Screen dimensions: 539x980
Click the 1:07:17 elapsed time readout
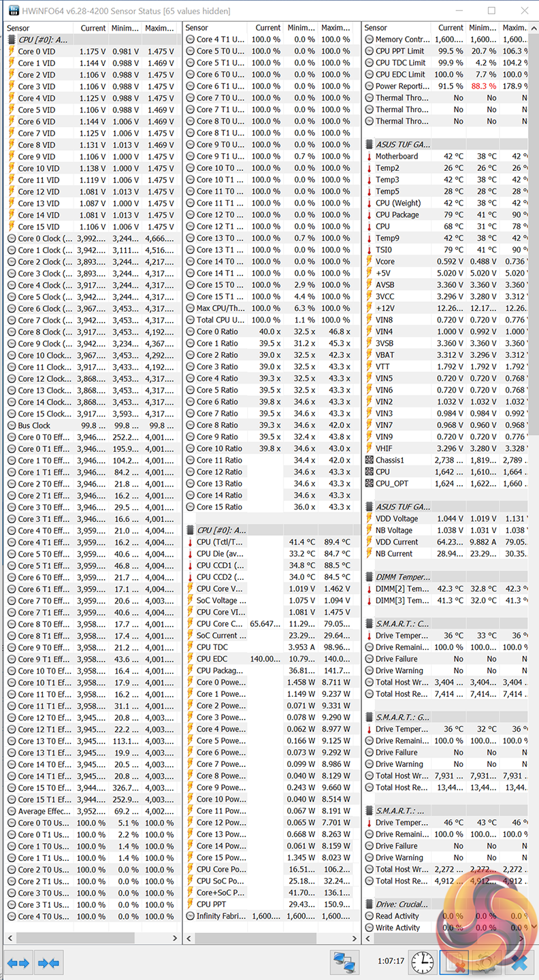pos(391,962)
